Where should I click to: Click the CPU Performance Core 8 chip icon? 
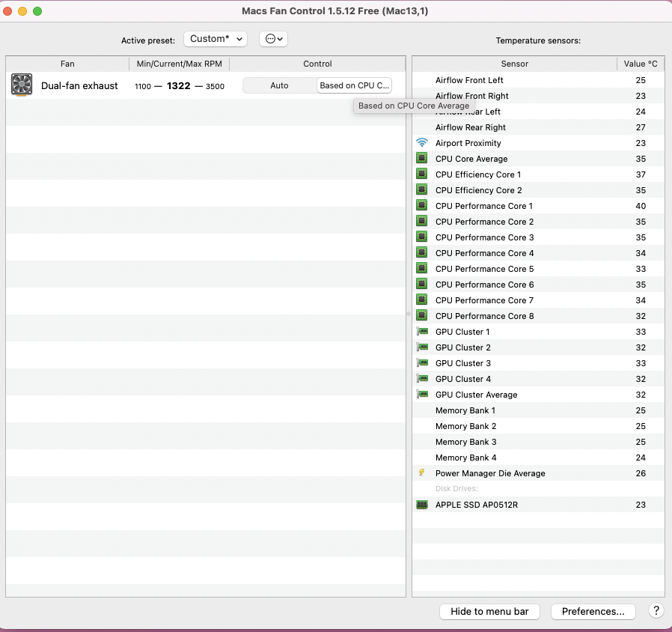422,315
